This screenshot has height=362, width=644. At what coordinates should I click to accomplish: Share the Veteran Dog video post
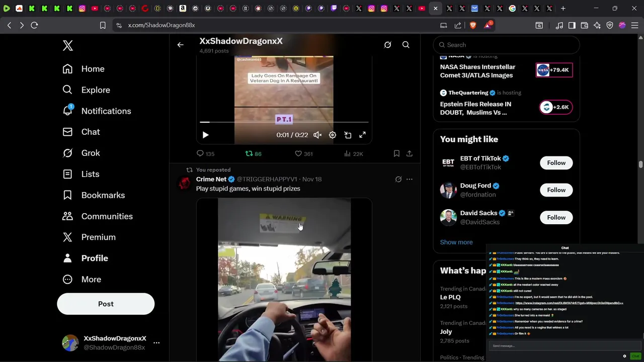point(409,154)
